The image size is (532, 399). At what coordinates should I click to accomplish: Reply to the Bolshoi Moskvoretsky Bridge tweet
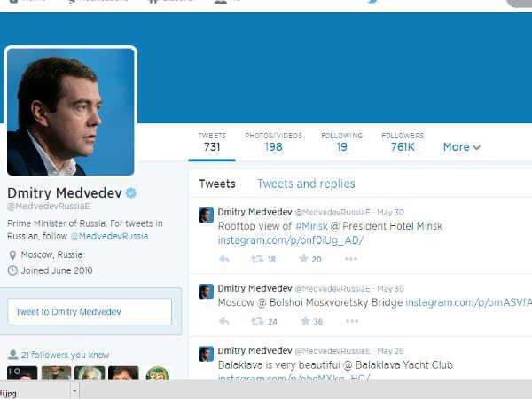click(224, 321)
